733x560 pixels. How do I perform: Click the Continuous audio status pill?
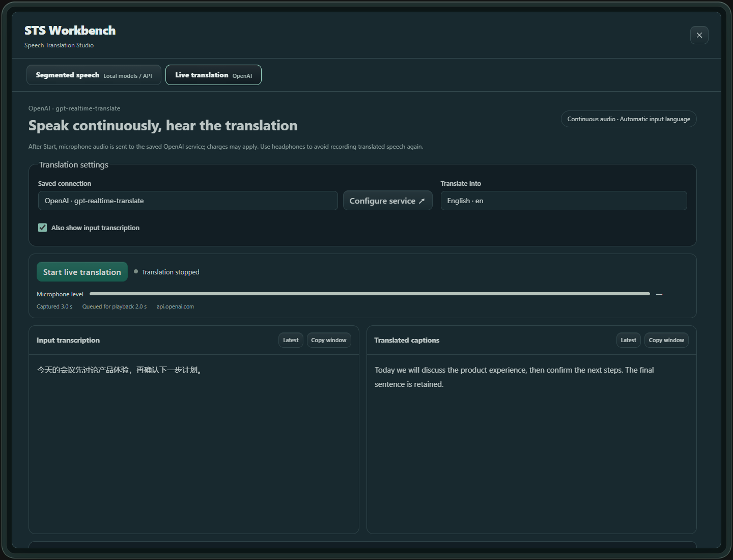[x=629, y=119]
